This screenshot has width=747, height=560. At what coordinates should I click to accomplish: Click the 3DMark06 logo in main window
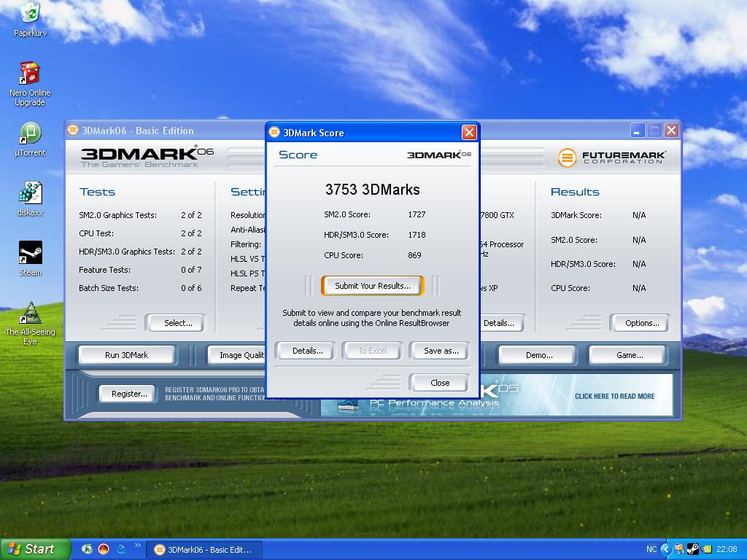[x=147, y=157]
